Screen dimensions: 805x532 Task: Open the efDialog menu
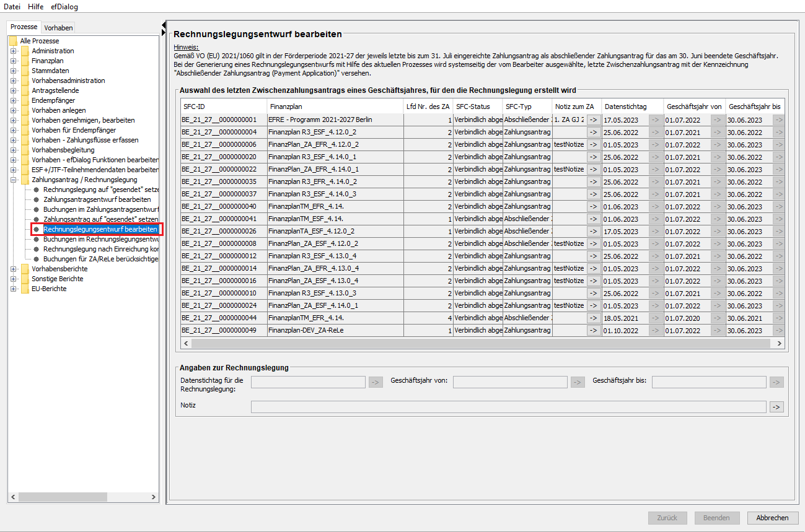click(x=64, y=7)
